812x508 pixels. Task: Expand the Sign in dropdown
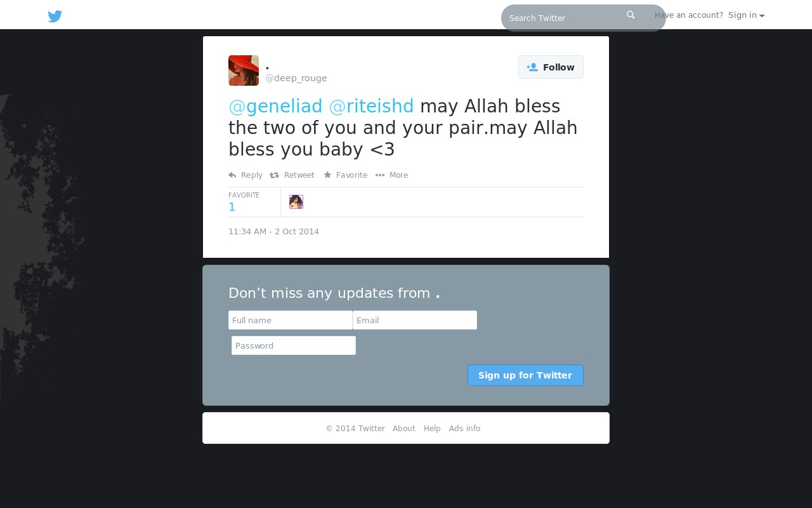coord(746,15)
